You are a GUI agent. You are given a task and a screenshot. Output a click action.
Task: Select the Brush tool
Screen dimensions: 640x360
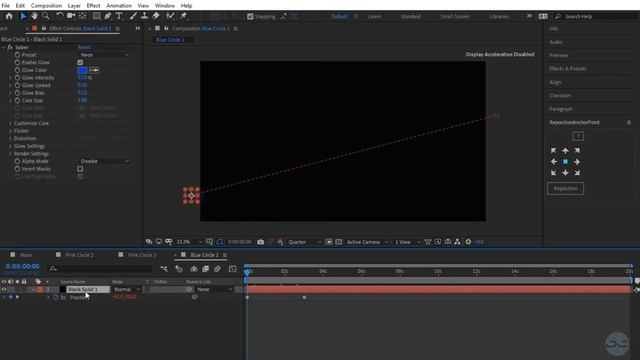(133, 16)
